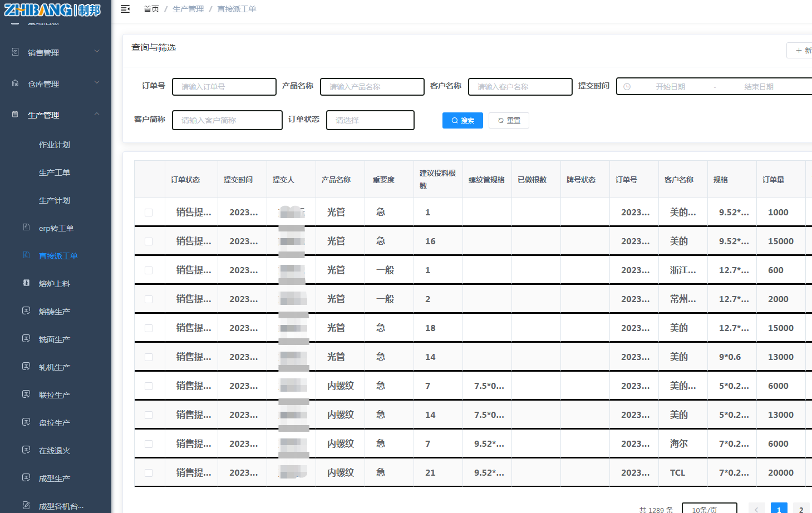Image resolution: width=812 pixels, height=513 pixels.
Task: Expand the 仓库管理 menu chevron
Action: tap(97, 83)
